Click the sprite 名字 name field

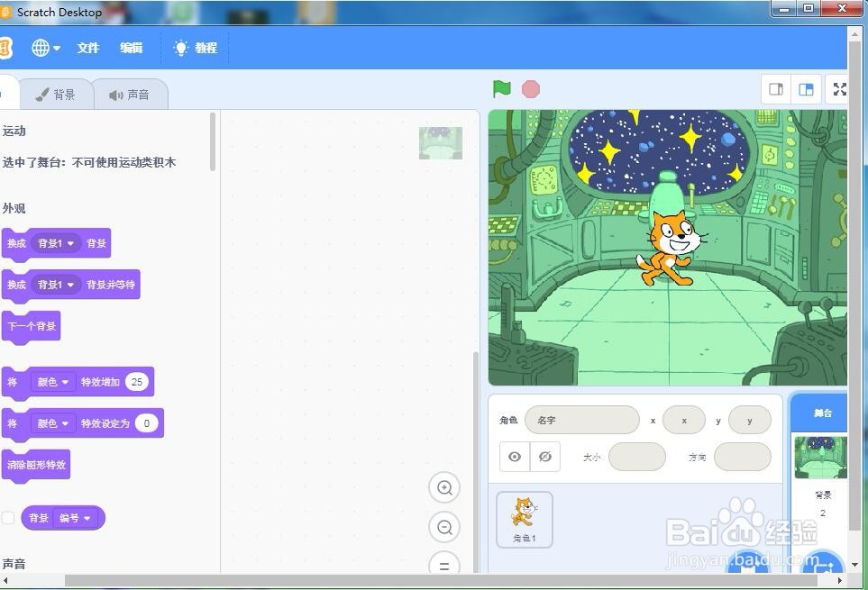pyautogui.click(x=581, y=421)
